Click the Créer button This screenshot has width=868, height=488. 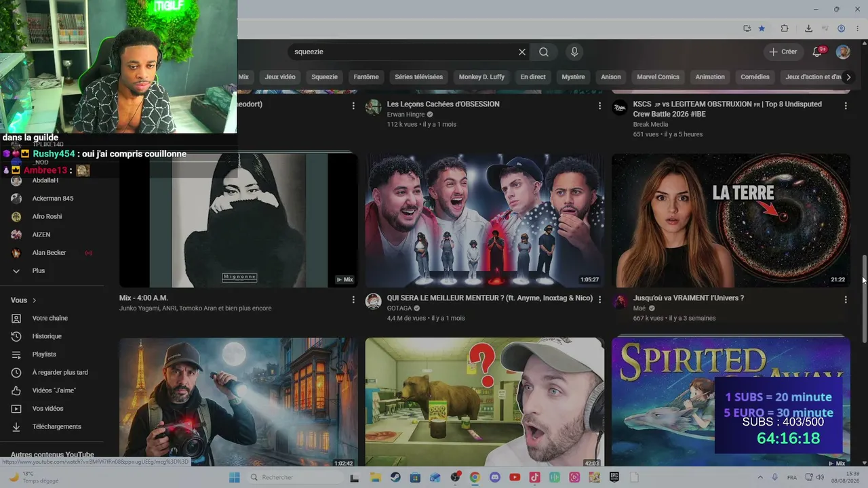[x=783, y=52]
